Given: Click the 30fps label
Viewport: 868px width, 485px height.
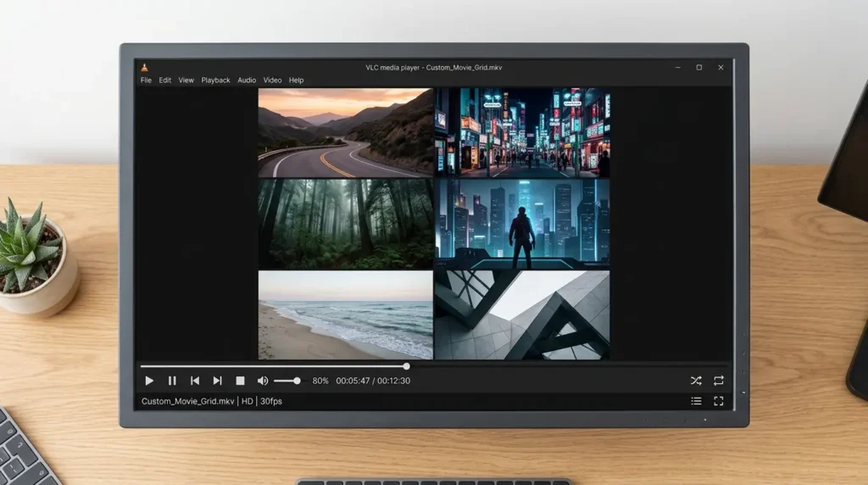Looking at the screenshot, I should (271, 401).
